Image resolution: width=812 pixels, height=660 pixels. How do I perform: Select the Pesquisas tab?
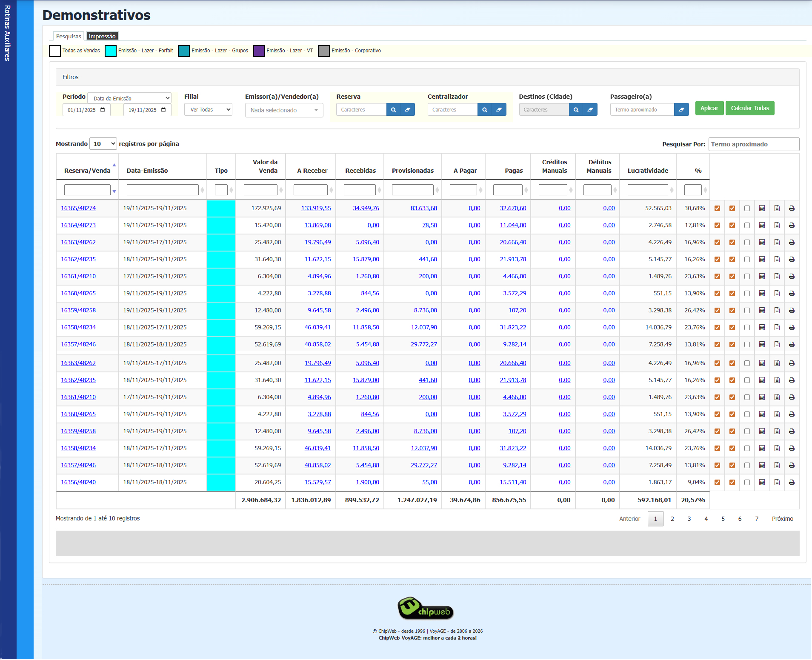[69, 36]
